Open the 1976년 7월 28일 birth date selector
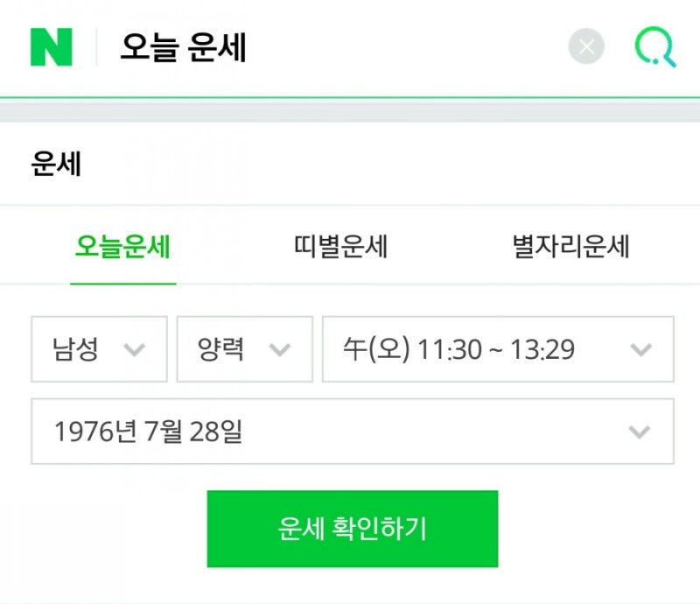 pos(353,432)
